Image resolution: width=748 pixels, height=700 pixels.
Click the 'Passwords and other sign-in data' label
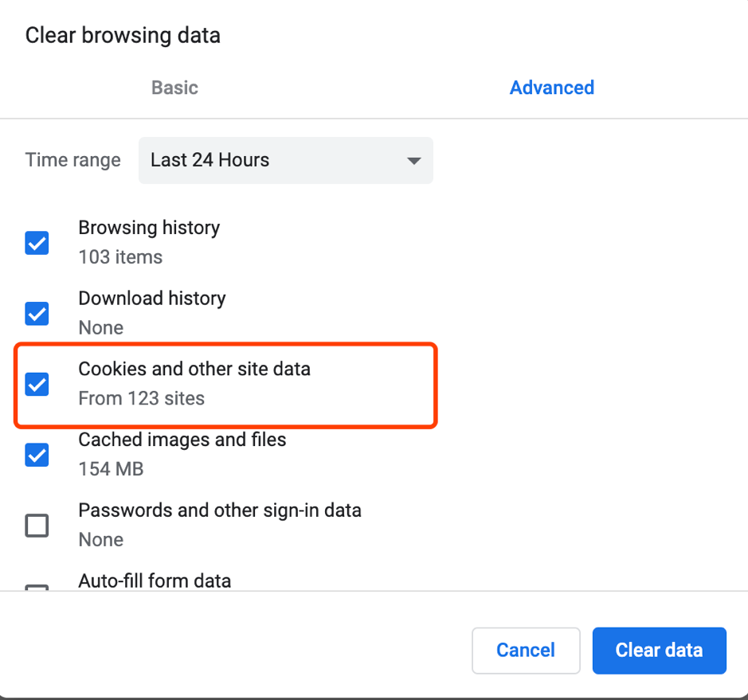coord(220,510)
